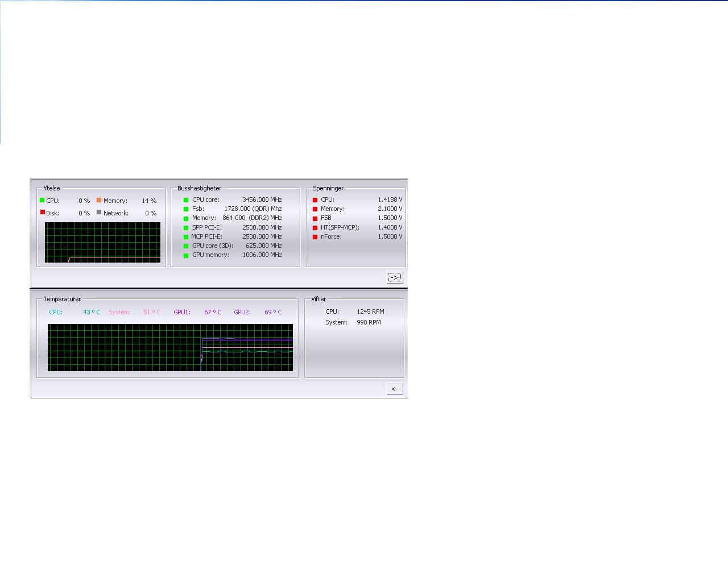
Task: Click the 'System:' temperature label
Action: (x=120, y=312)
